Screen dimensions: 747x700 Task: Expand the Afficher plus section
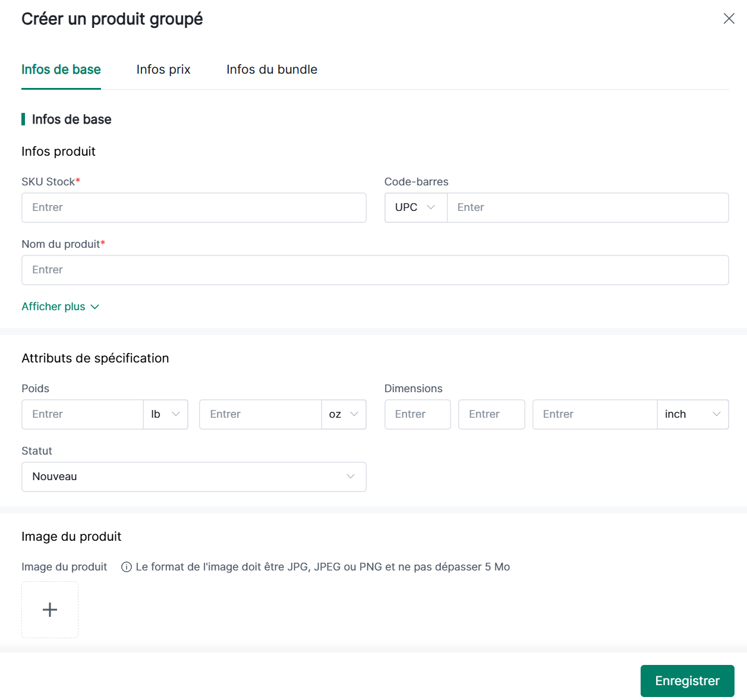(60, 307)
